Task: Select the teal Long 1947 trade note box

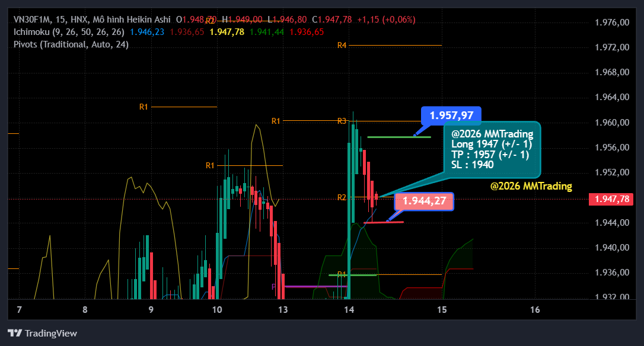Action: 492,150
